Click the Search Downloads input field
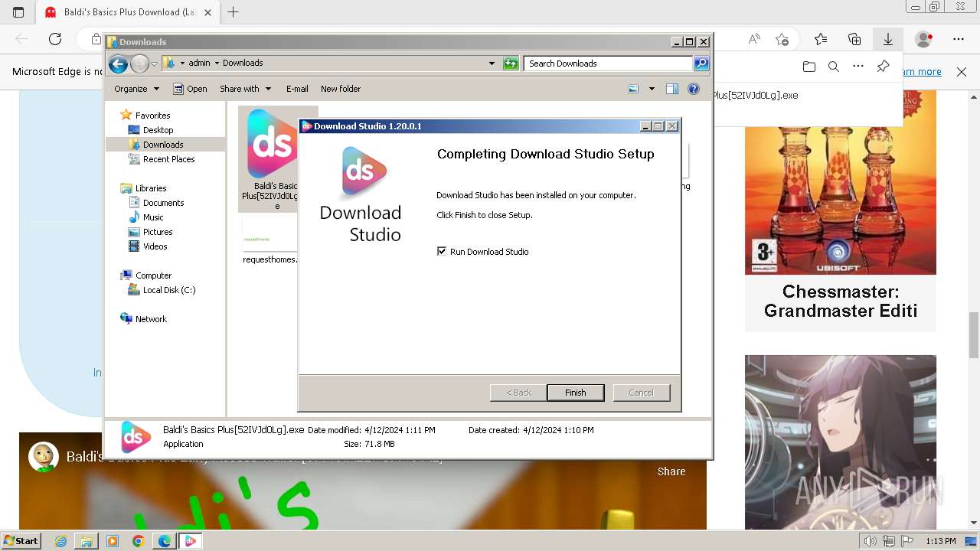The width and height of the screenshot is (980, 551). click(x=609, y=64)
